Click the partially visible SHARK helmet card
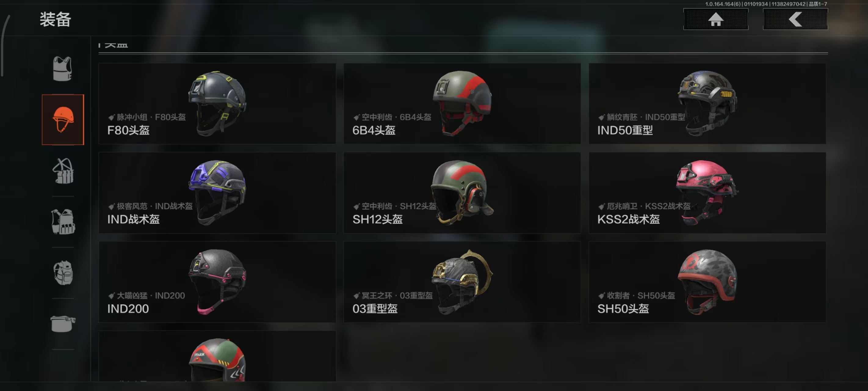 click(x=217, y=356)
